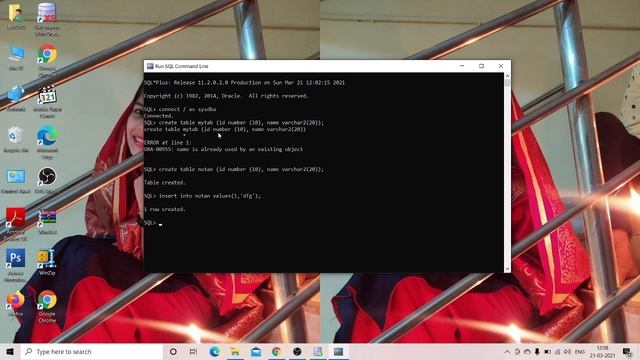The image size is (640, 360).
Task: Open the Mail app from the taskbar
Action: tap(256, 351)
